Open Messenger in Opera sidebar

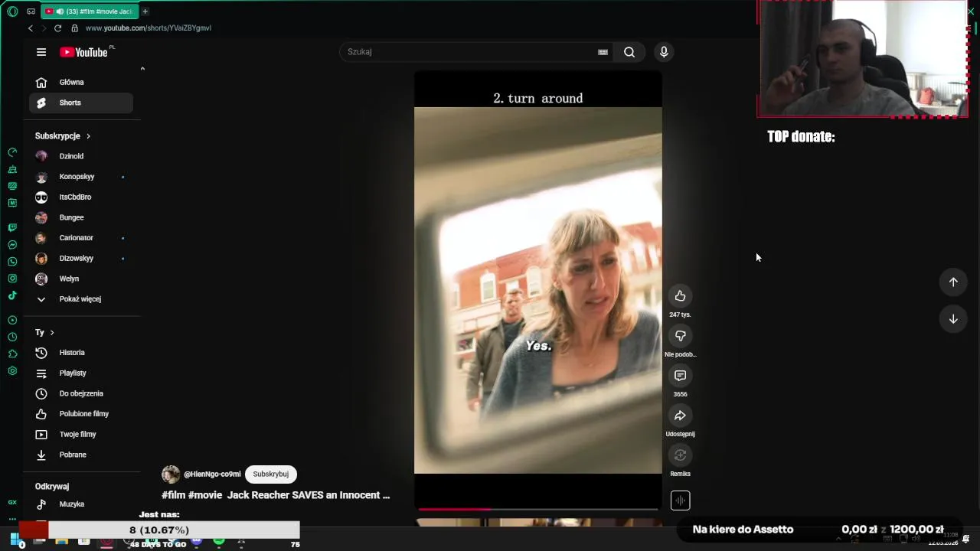point(12,245)
